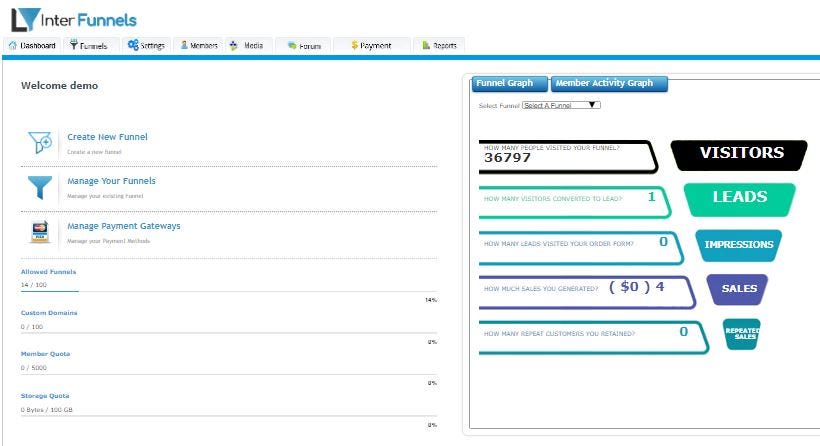This screenshot has width=820, height=446.
Task: Click the Allowed Funnels label
Action: (x=48, y=272)
